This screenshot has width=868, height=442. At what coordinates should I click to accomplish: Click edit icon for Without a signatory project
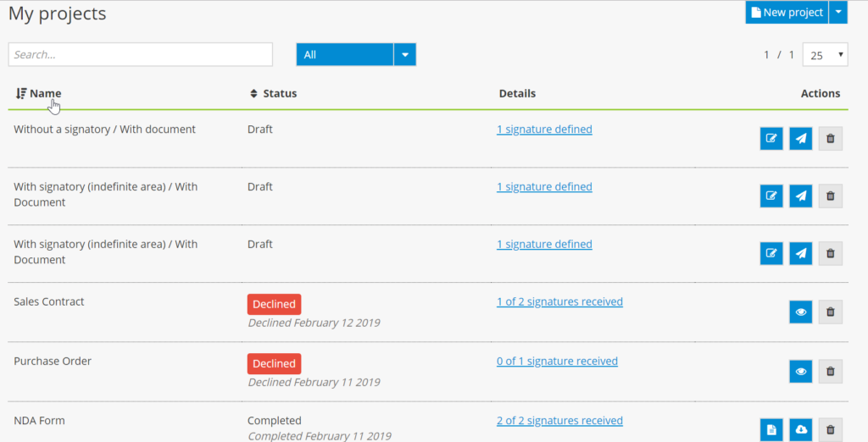point(771,139)
